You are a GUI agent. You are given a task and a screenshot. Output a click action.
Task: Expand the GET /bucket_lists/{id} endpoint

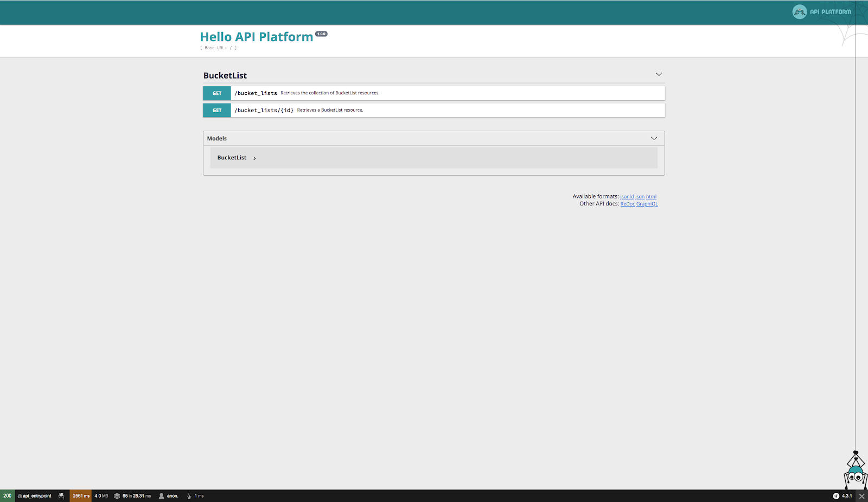click(434, 110)
